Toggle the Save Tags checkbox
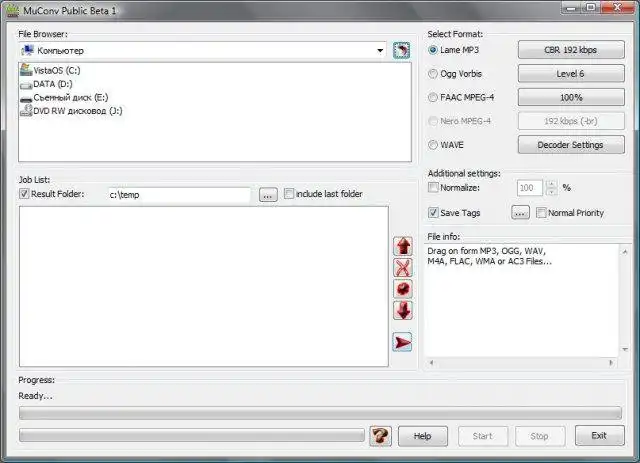The width and height of the screenshot is (640, 463). pos(433,212)
